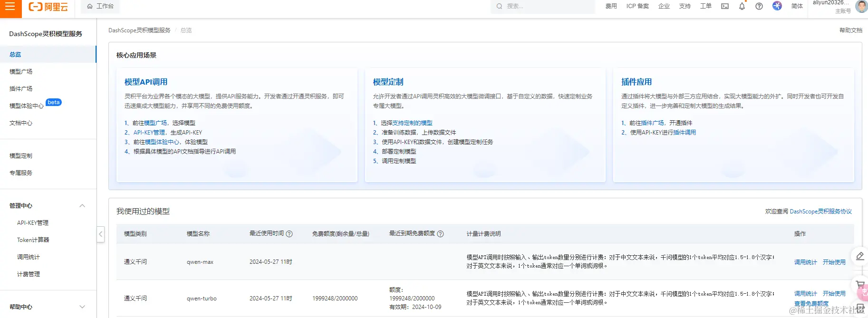Viewport: 868px width, 318px height.
Task: Open the AI assistant icon in the header
Action: (777, 6)
